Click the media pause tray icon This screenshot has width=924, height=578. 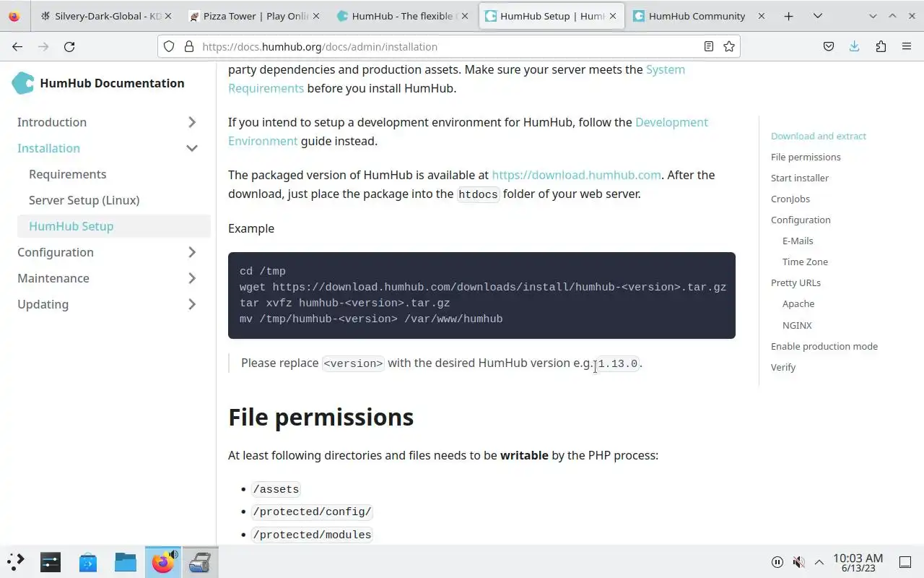(x=777, y=562)
